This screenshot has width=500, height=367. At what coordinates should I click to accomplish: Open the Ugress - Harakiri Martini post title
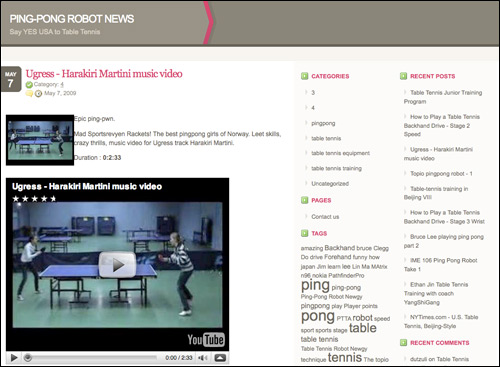click(104, 74)
